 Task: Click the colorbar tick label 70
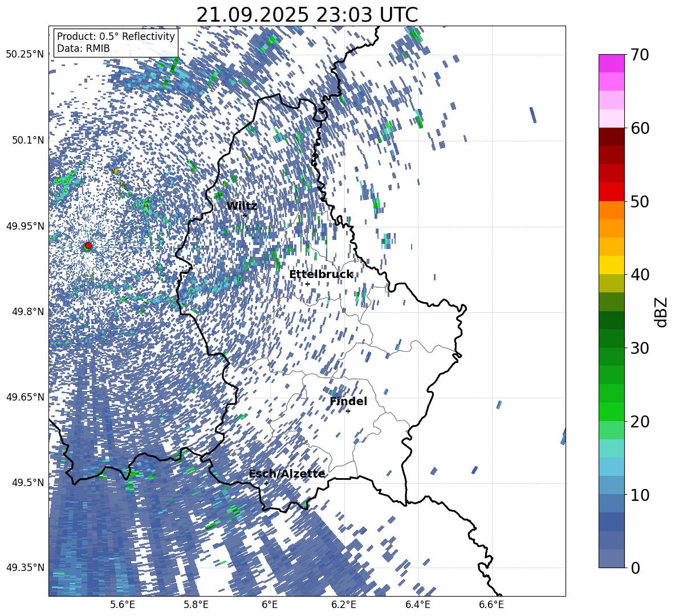pyautogui.click(x=640, y=55)
